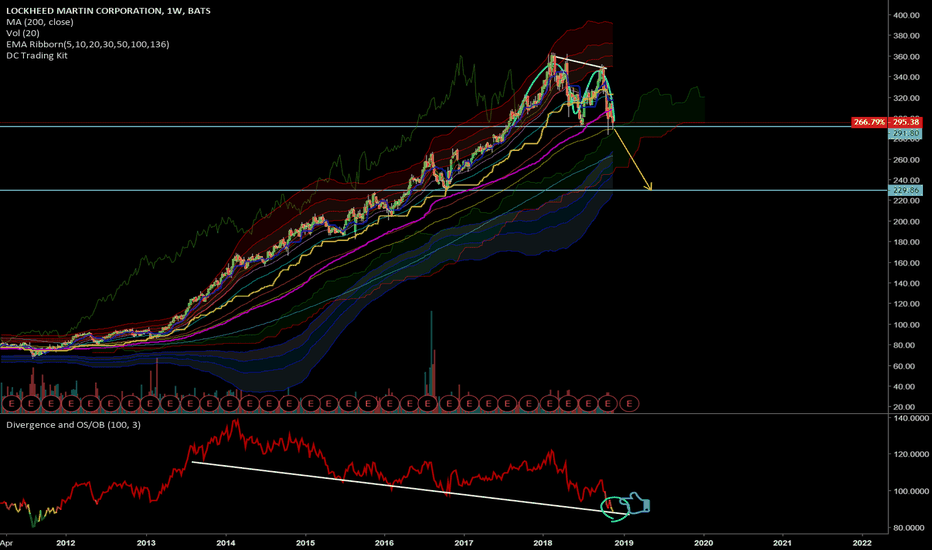Click the 100.00 price axis label
Screen dimensions: 932x550
906,325
